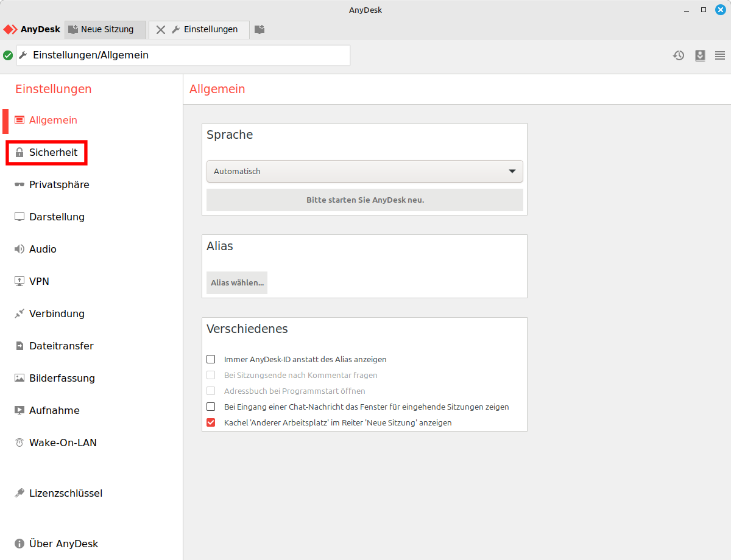Image resolution: width=731 pixels, height=560 pixels.
Task: Click the Audio speaker icon
Action: pos(19,249)
